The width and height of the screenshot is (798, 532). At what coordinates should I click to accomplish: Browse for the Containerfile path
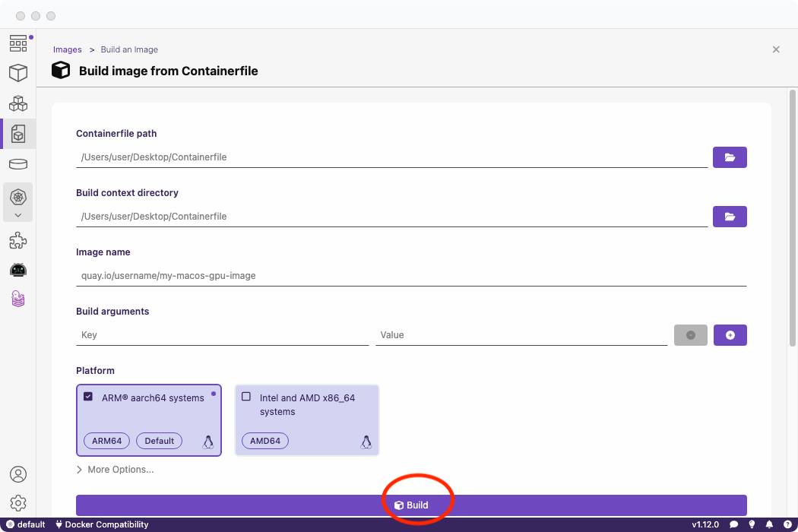[x=730, y=157]
